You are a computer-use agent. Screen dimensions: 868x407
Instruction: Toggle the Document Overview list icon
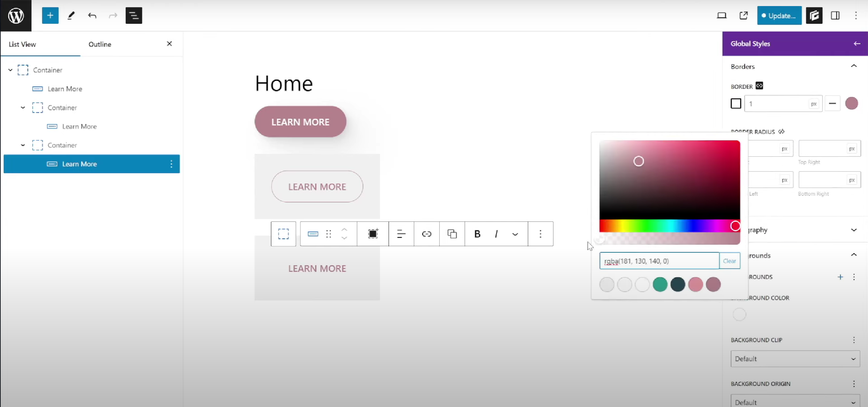134,16
